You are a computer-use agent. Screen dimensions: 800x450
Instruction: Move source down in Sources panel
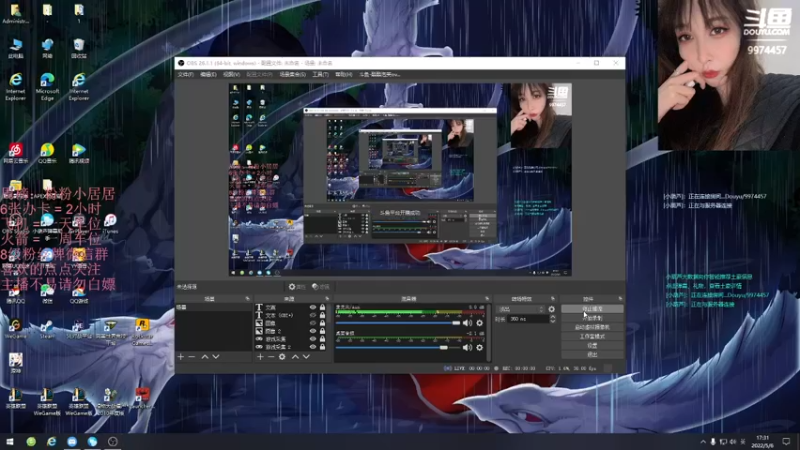point(306,357)
